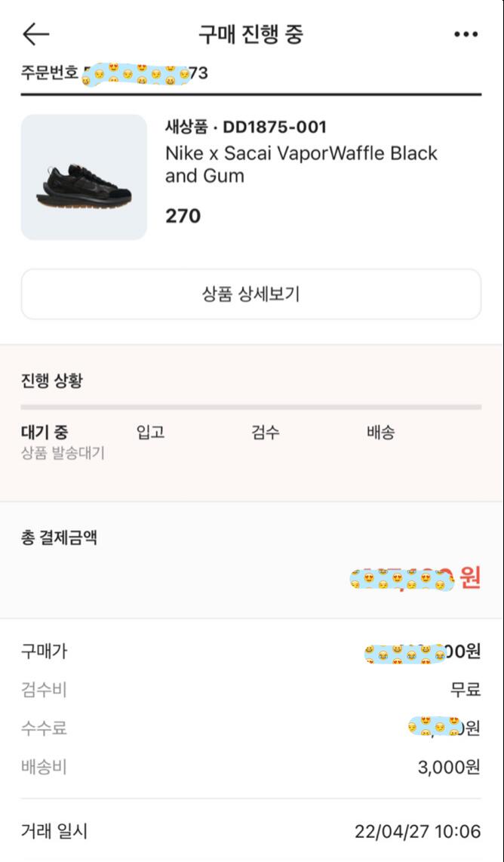Tap the transaction date 22/04/27 10:06

click(417, 832)
